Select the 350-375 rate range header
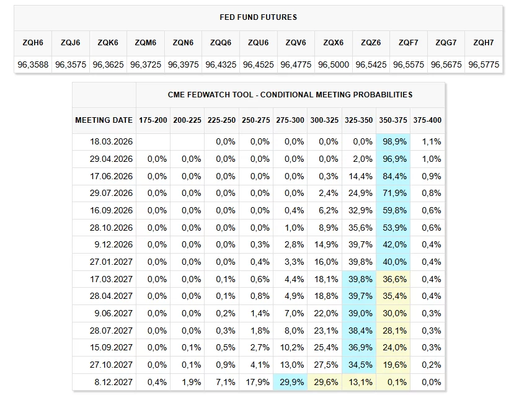 pos(393,120)
